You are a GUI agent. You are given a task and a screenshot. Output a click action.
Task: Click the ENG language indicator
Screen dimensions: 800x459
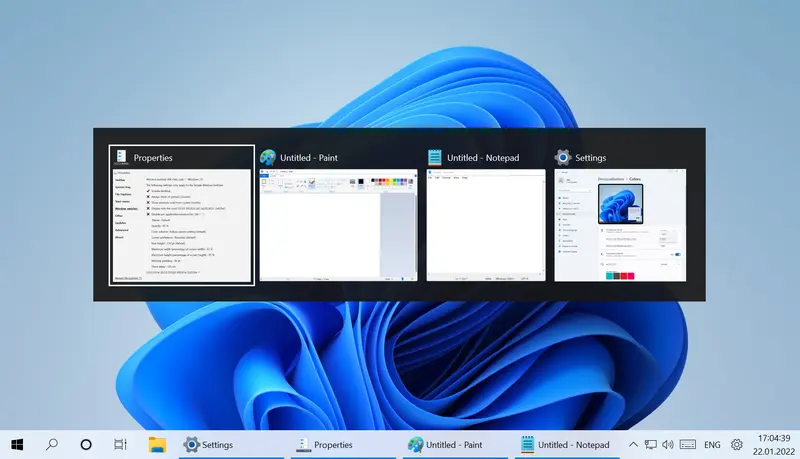(712, 444)
